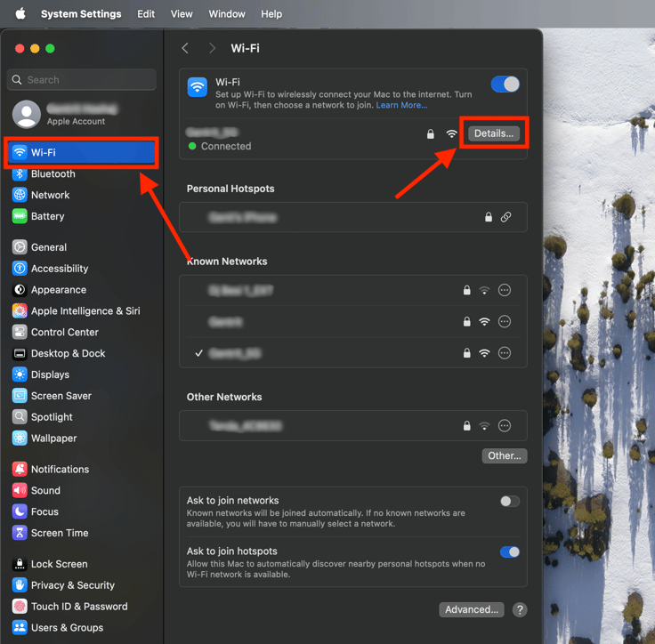Open more options for checked known network
Viewport: 655px width, 644px height.
pyautogui.click(x=505, y=353)
